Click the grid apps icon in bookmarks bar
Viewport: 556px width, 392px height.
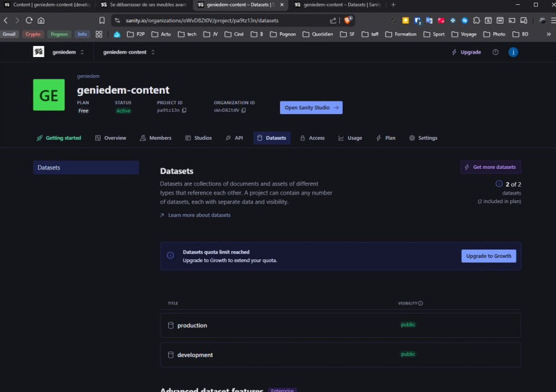pos(99,34)
